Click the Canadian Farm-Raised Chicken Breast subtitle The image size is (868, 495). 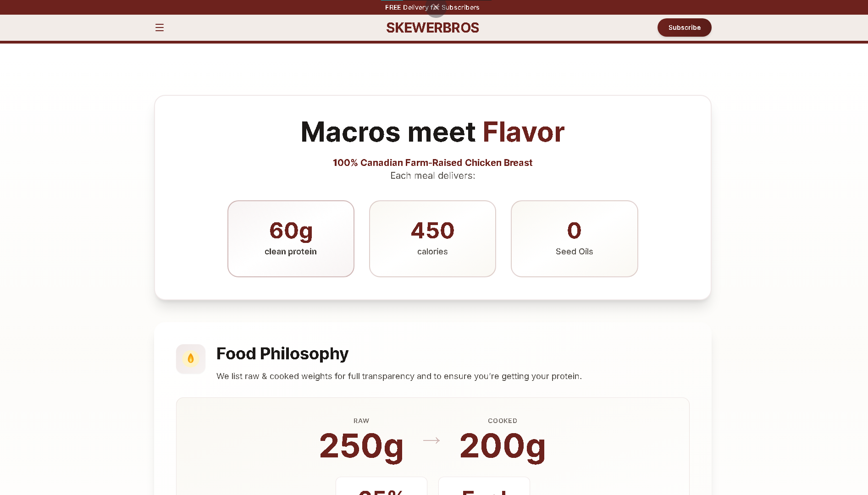pyautogui.click(x=432, y=163)
